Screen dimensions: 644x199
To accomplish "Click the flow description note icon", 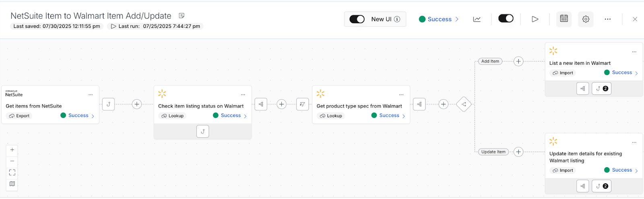I will [x=182, y=16].
